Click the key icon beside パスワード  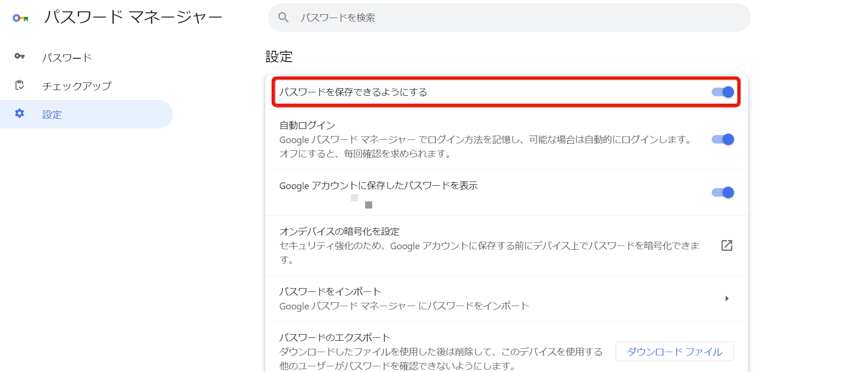(19, 56)
